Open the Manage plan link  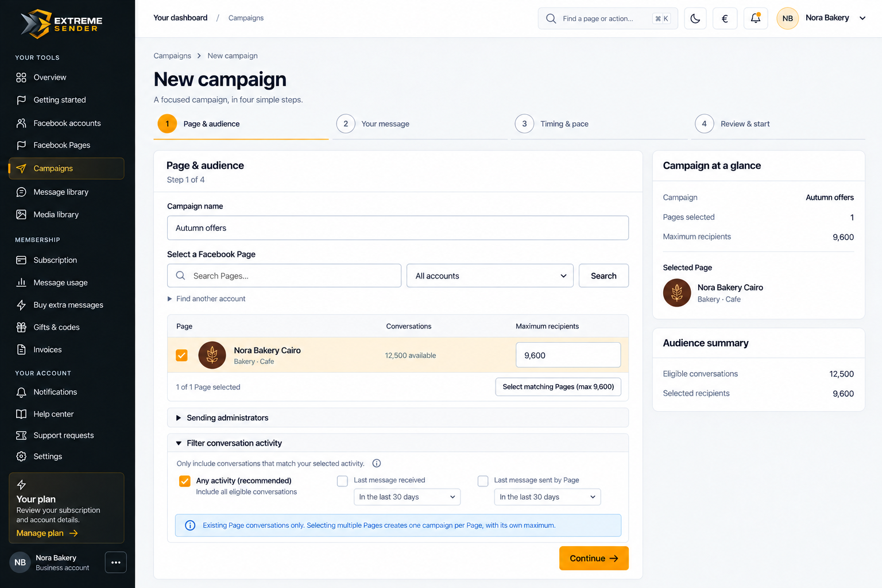(x=47, y=533)
